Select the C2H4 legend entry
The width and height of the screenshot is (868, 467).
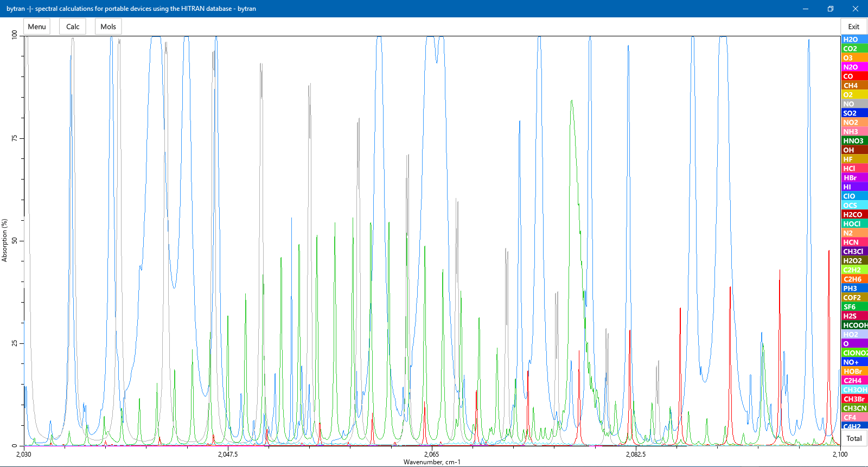854,381
